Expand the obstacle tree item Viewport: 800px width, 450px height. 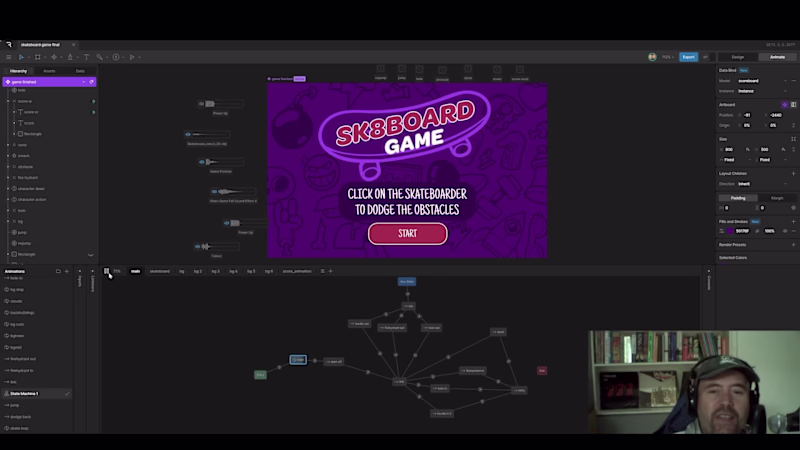tap(8, 167)
